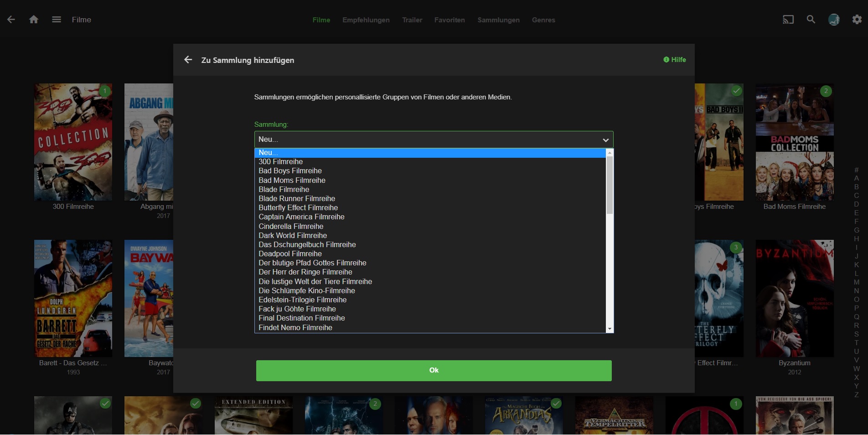The image size is (868, 435).
Task: Select 'Edelstein-Trilogie Filmreihe' entry
Action: [430, 300]
